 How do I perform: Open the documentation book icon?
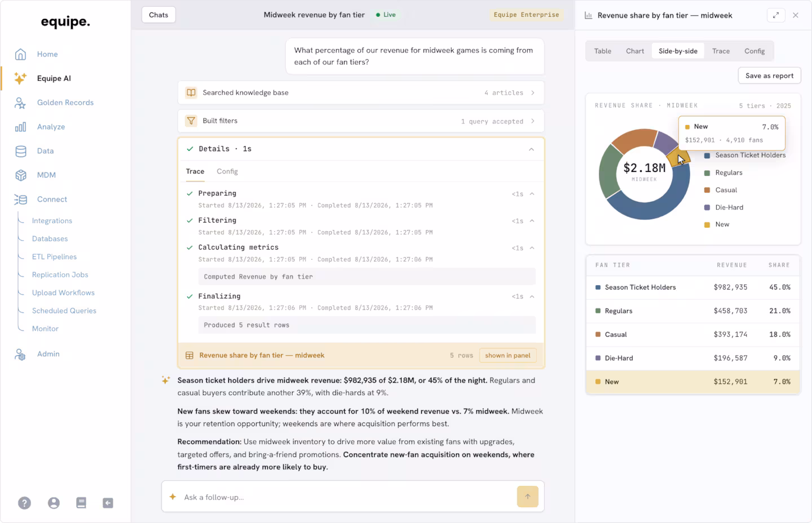click(x=81, y=503)
